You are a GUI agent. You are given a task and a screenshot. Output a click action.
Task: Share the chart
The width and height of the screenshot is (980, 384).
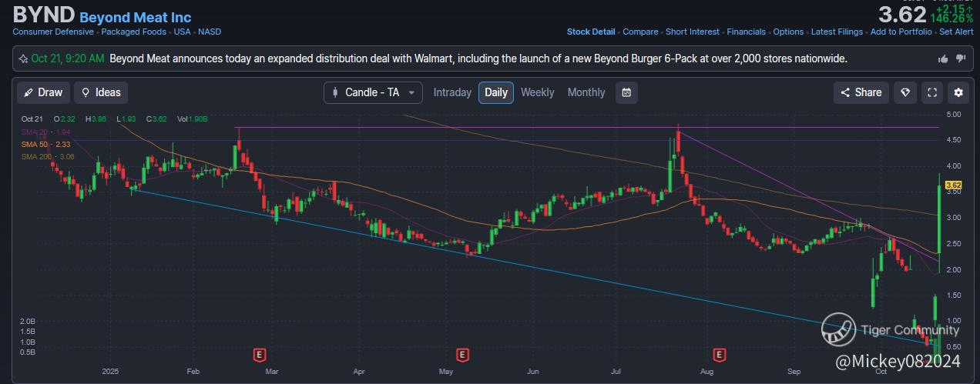(x=861, y=92)
